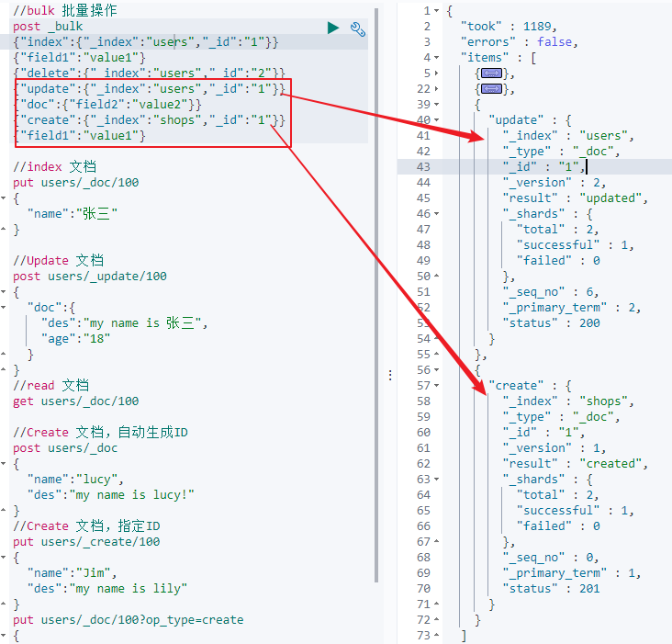Click the //bulk comment line
Image resolution: width=672 pixels, height=644 pixels.
64,11
